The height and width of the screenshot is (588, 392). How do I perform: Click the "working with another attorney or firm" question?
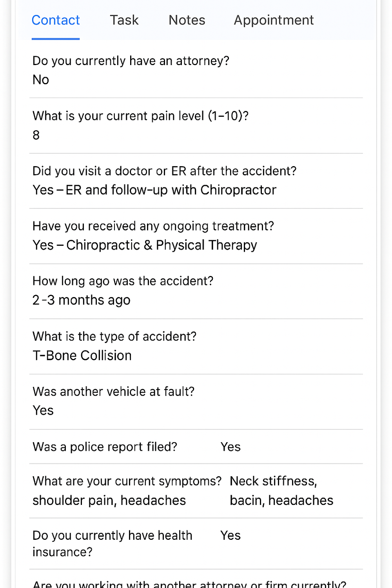click(x=189, y=584)
